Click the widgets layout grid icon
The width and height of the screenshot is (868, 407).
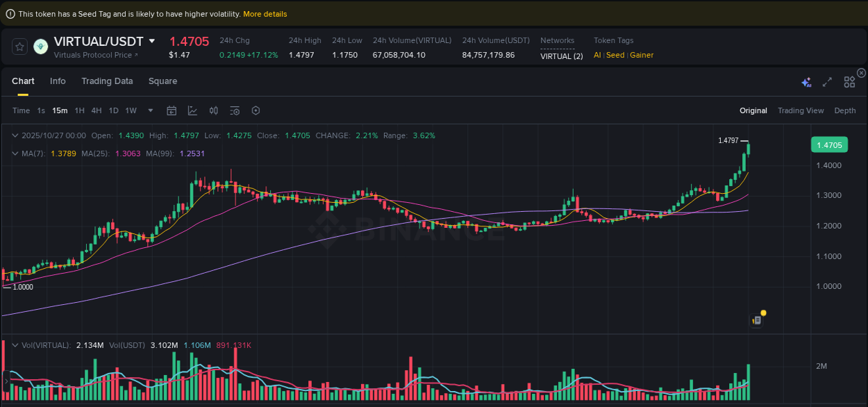[849, 82]
